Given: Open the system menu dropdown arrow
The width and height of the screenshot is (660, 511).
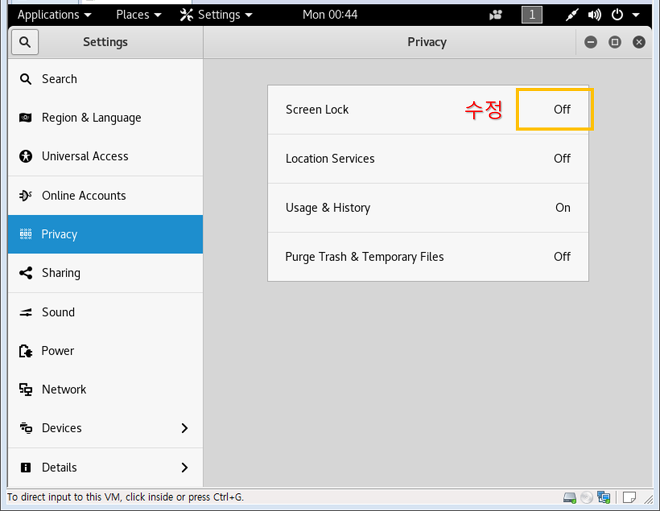Looking at the screenshot, I should [636, 15].
